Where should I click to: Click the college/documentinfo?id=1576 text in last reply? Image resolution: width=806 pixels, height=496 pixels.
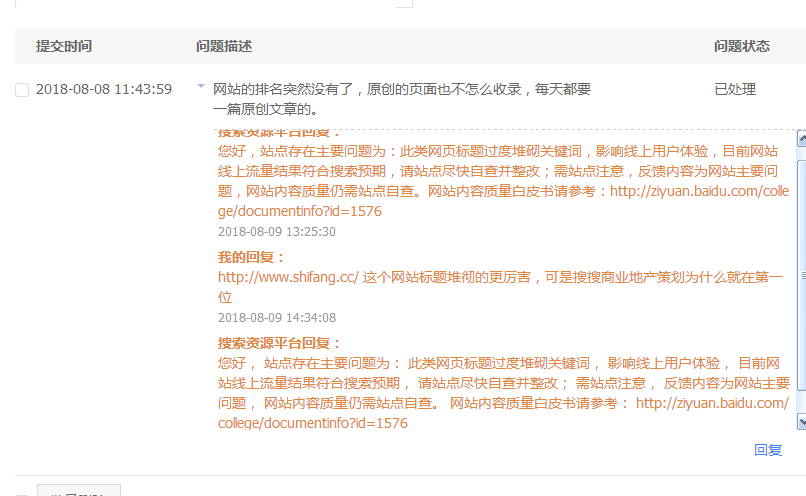point(313,423)
